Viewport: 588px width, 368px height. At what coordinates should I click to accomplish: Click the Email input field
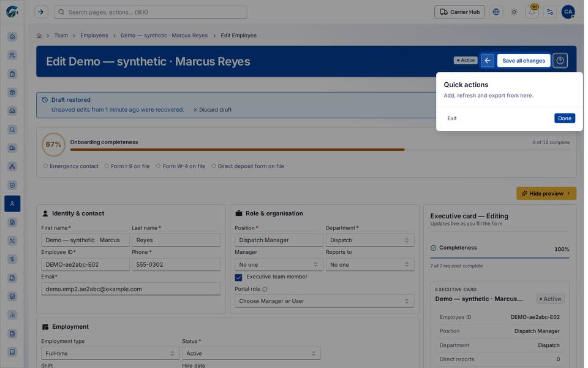click(131, 289)
